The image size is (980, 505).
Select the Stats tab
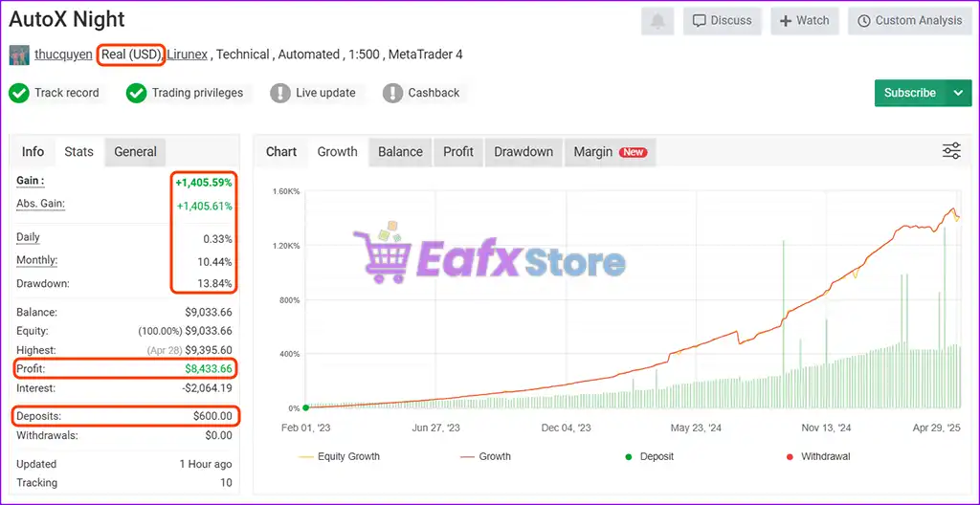coord(78,152)
